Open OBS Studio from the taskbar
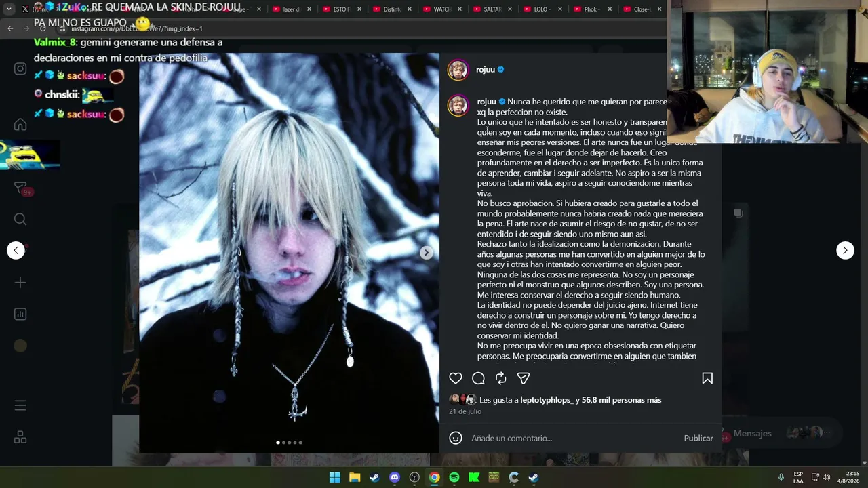The height and width of the screenshot is (488, 868). click(414, 477)
